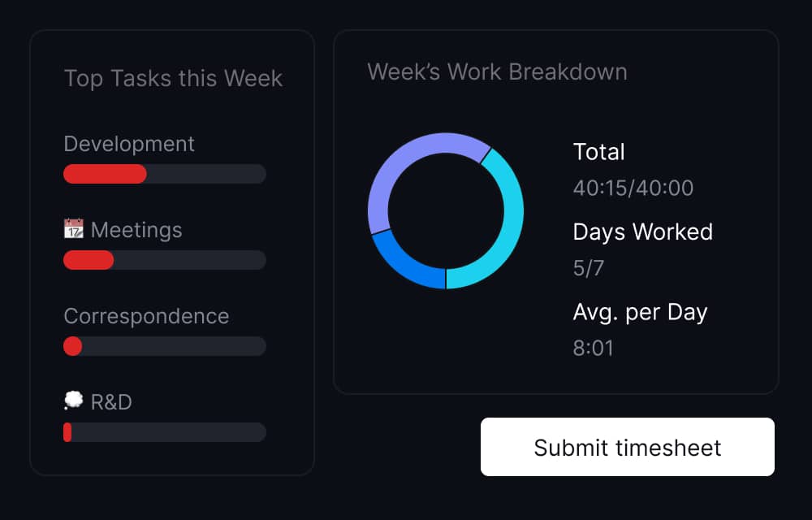Click the calendar icon beside Meetings
Viewport: 812px width, 520px height.
point(74,230)
